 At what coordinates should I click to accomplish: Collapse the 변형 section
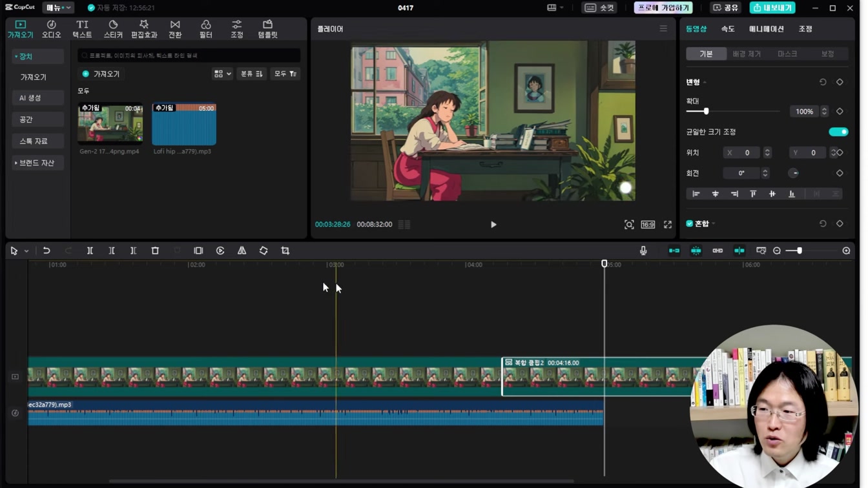pos(705,82)
